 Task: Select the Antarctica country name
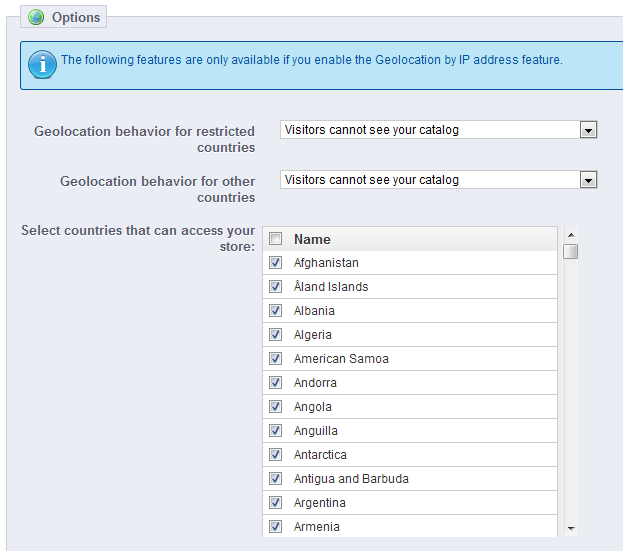pyautogui.click(x=320, y=454)
